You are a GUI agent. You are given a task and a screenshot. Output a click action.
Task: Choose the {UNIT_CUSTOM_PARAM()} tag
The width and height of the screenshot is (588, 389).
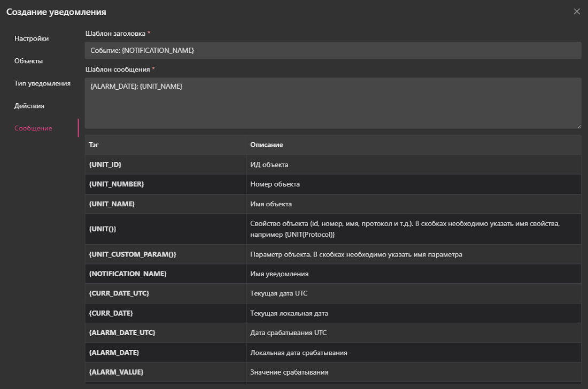click(x=133, y=254)
